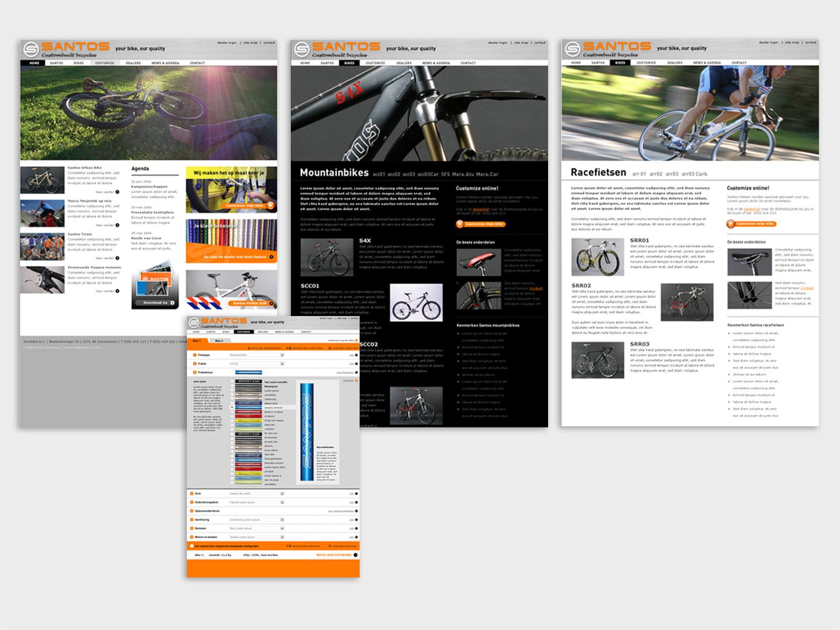Click 'site map' link on Racefietsen header
The height and width of the screenshot is (630, 840).
[792, 43]
